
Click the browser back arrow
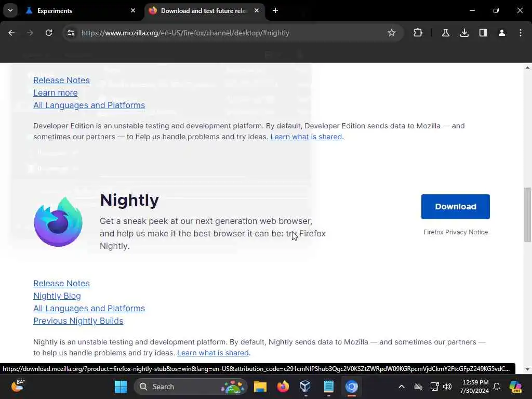pyautogui.click(x=11, y=33)
